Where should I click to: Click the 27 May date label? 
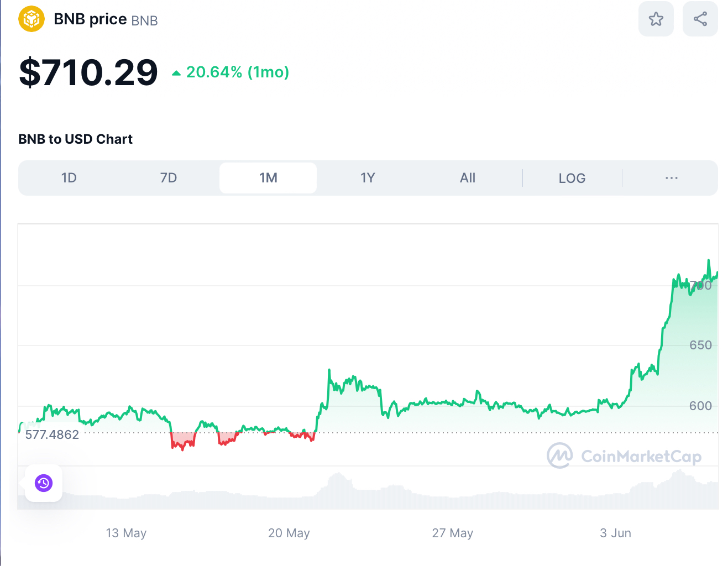[453, 533]
